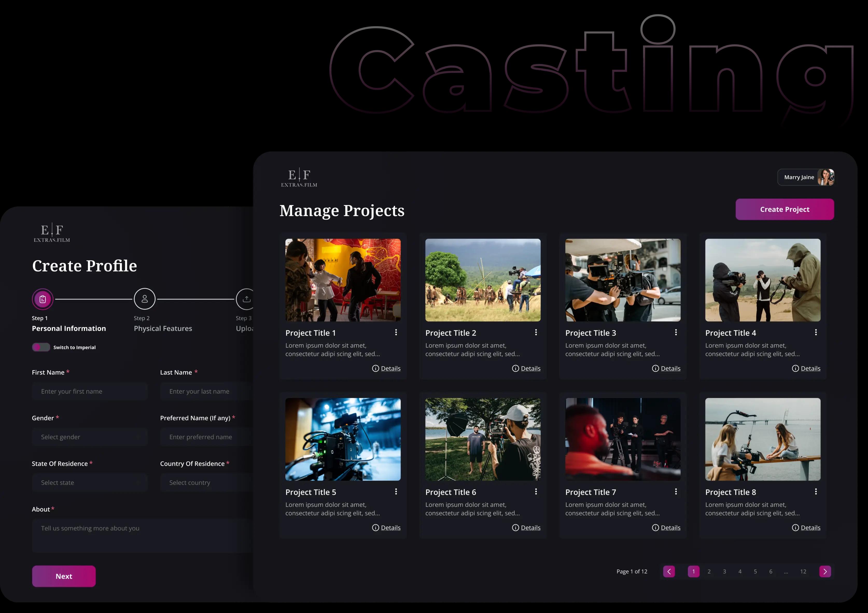
Task: Open the Select country dropdown
Action: (206, 483)
